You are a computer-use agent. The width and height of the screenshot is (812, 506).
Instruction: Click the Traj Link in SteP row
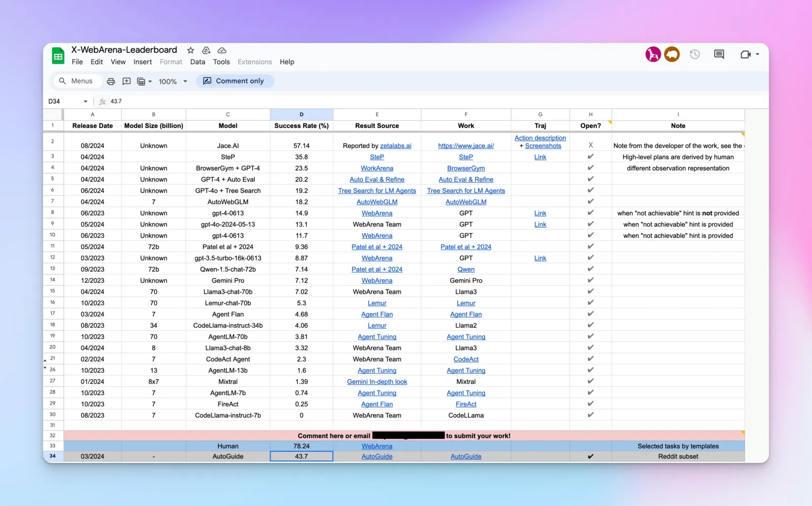pos(540,157)
